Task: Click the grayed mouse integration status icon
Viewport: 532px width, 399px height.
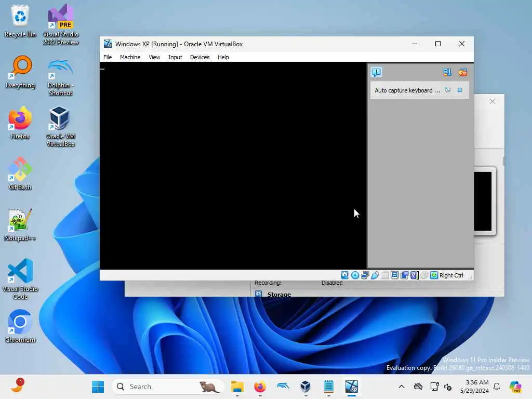Action: (424, 275)
